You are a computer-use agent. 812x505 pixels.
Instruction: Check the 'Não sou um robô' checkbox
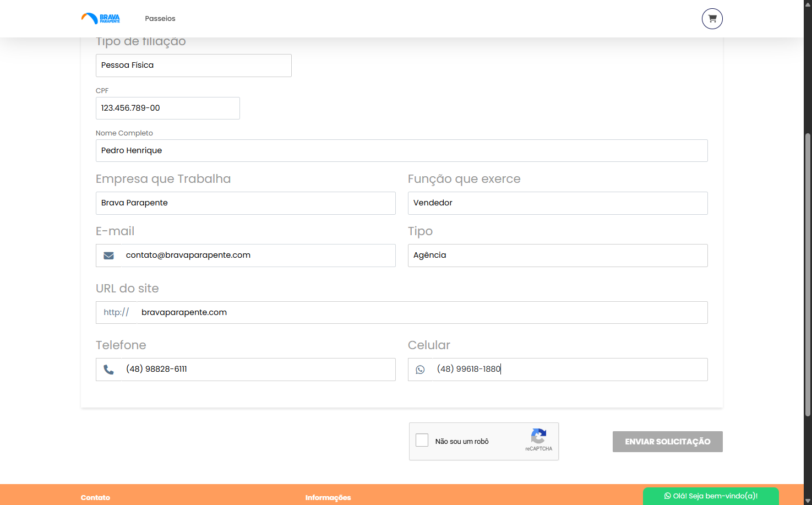(x=422, y=440)
